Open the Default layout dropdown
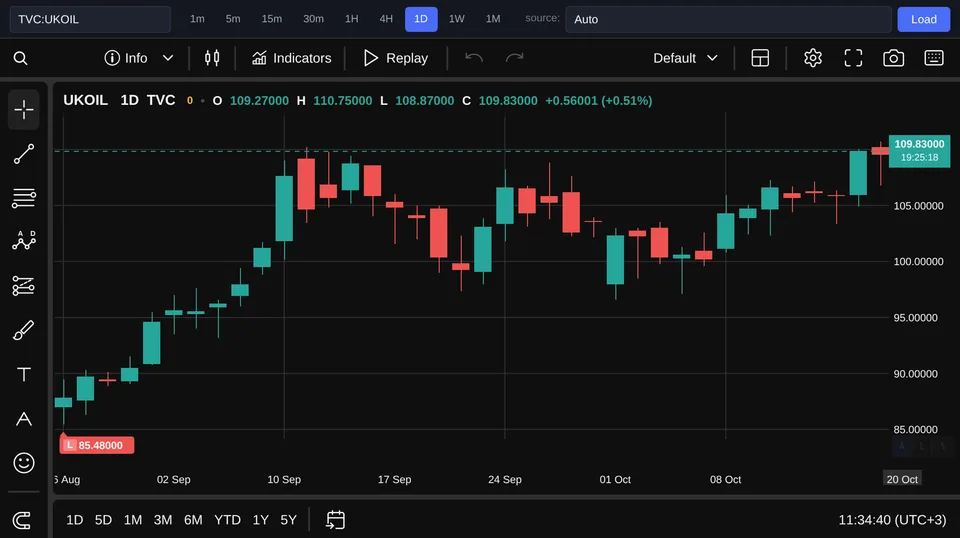Image resolution: width=960 pixels, height=538 pixels. [685, 58]
